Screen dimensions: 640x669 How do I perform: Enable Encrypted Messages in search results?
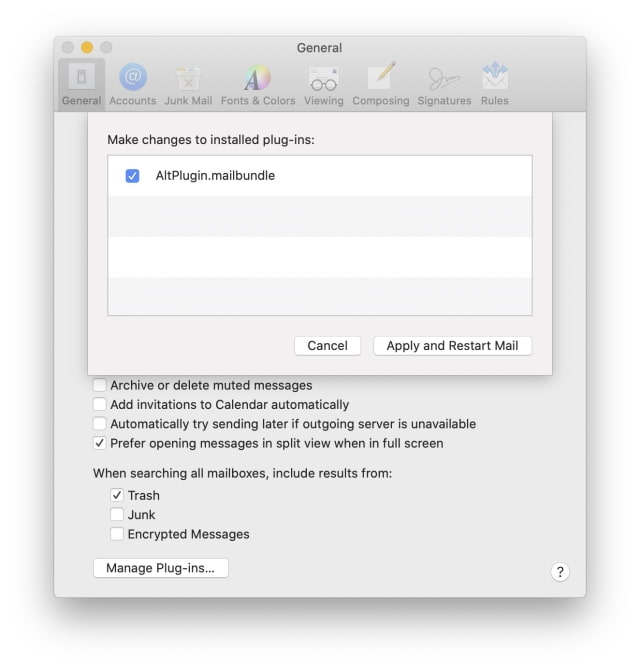(x=117, y=534)
